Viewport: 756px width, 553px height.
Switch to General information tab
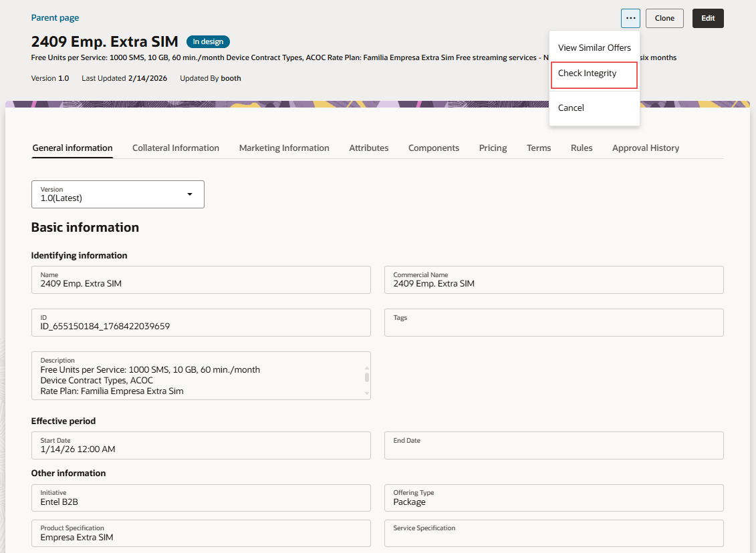72,148
